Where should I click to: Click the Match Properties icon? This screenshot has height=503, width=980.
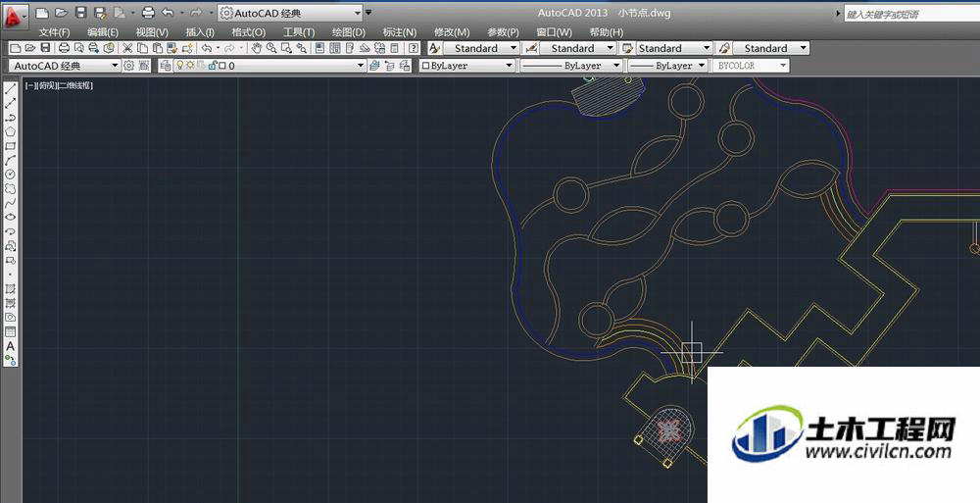coord(171,48)
